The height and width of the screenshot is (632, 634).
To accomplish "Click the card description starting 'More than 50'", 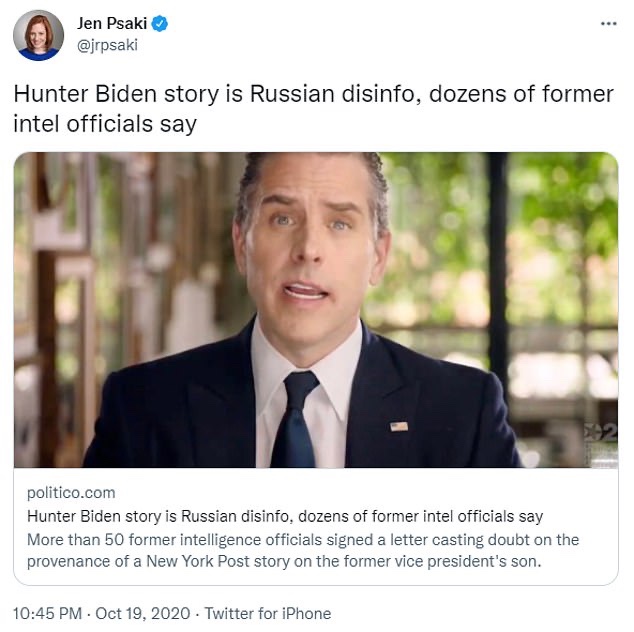I will [x=300, y=539].
